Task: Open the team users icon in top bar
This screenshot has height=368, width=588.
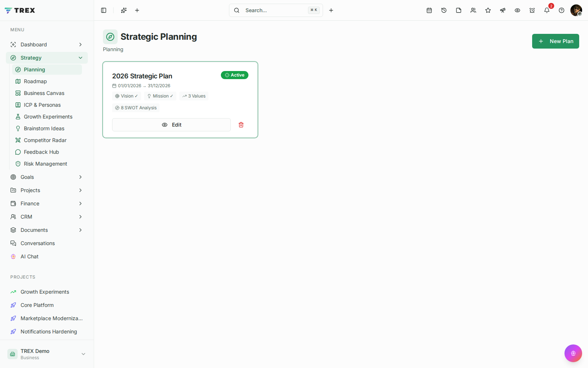Action: click(x=473, y=10)
